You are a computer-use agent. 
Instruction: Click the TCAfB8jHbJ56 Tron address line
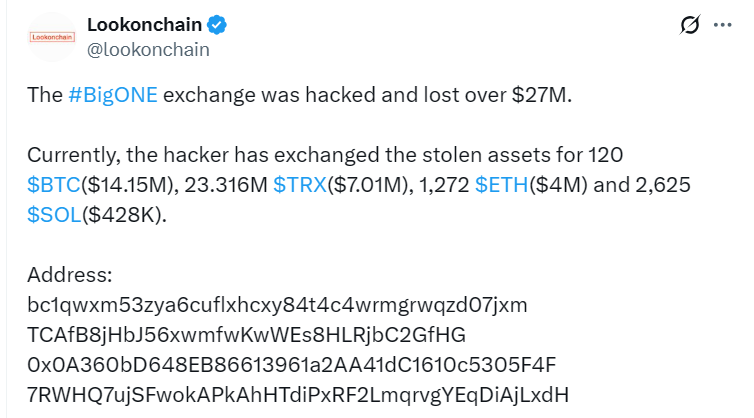247,335
